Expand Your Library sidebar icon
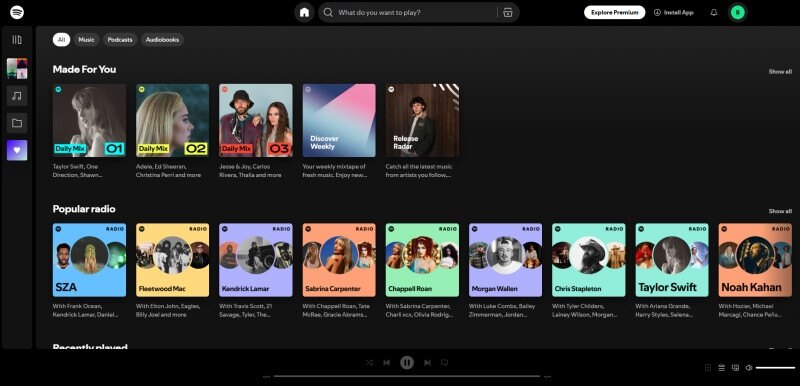The image size is (800, 386). [17, 39]
